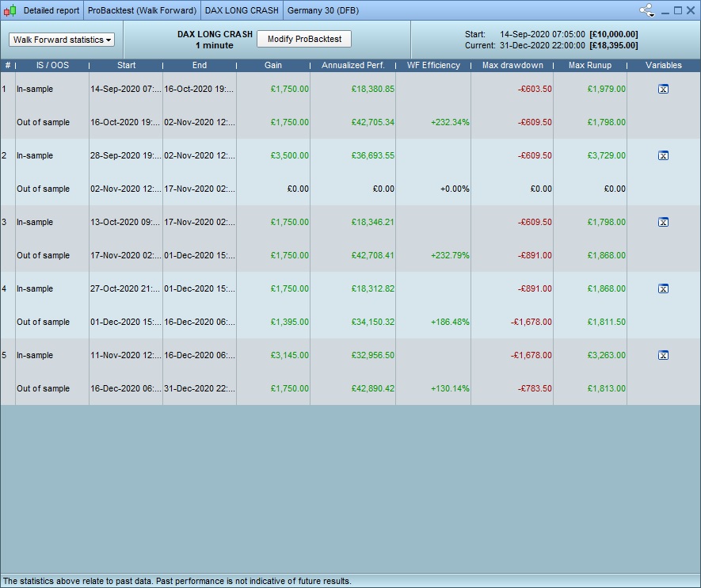The image size is (701, 588).
Task: Click WF Efficiency value +186.48%
Action: pos(450,322)
